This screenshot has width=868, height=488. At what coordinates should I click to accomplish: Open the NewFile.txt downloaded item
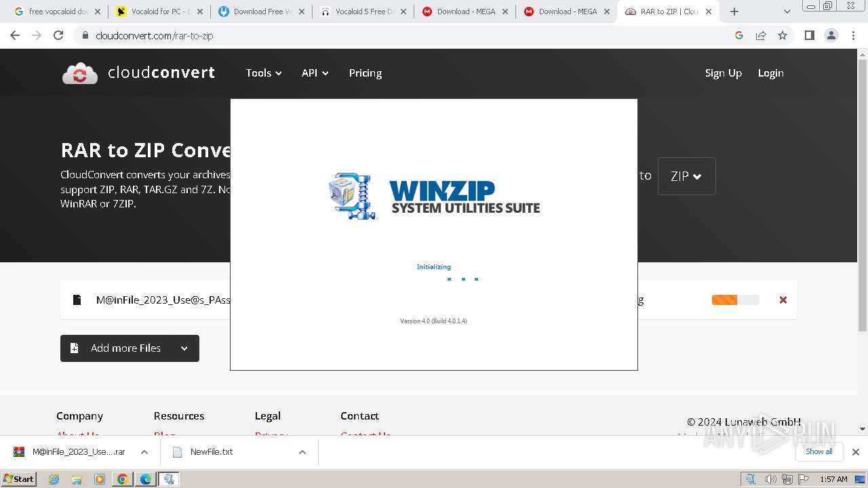[212, 452]
